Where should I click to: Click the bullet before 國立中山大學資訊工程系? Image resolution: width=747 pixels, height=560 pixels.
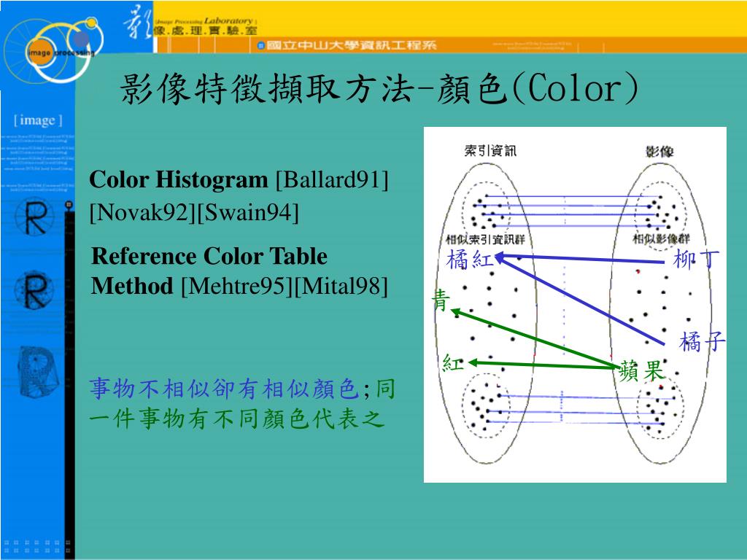coord(260,46)
